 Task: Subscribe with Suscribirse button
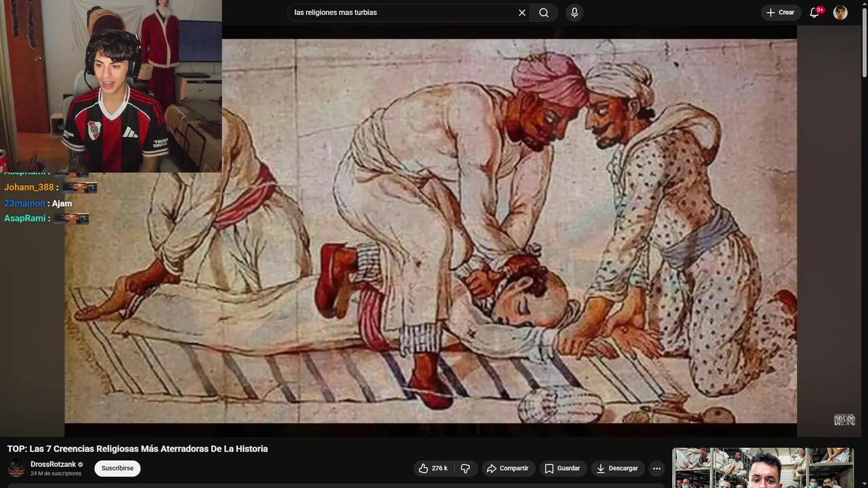pyautogui.click(x=117, y=468)
